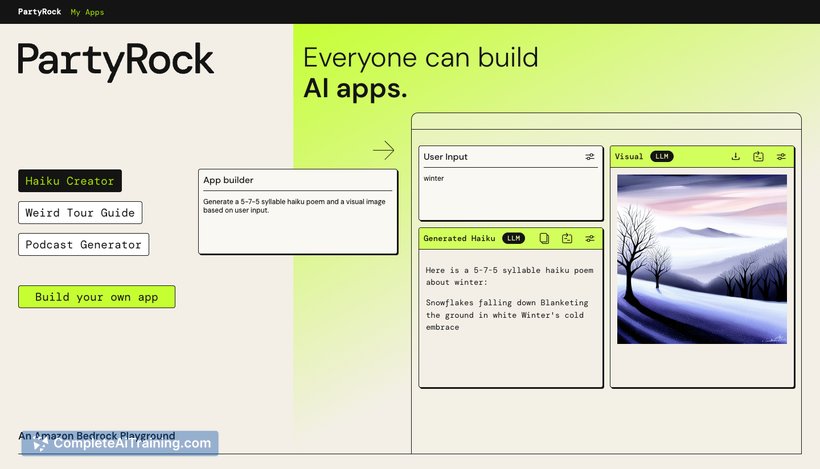Click the App builder prompt text
The height and width of the screenshot is (469, 820).
click(294, 206)
